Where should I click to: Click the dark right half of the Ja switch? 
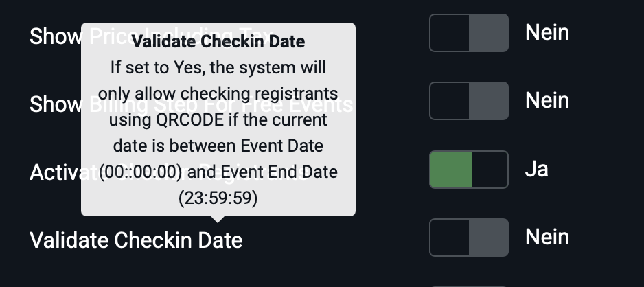[490, 170]
